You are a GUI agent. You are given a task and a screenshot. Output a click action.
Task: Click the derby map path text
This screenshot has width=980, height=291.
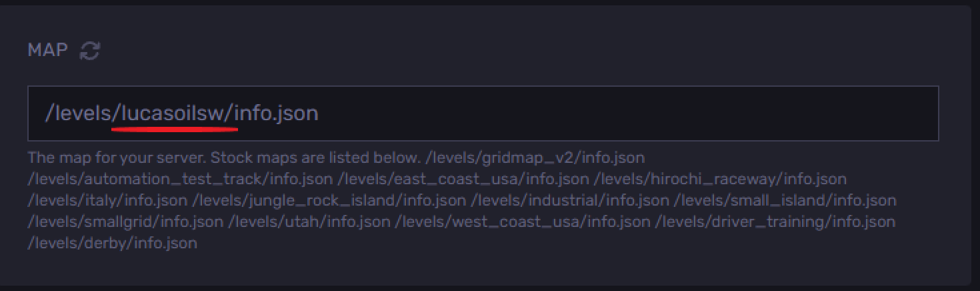[x=112, y=244]
